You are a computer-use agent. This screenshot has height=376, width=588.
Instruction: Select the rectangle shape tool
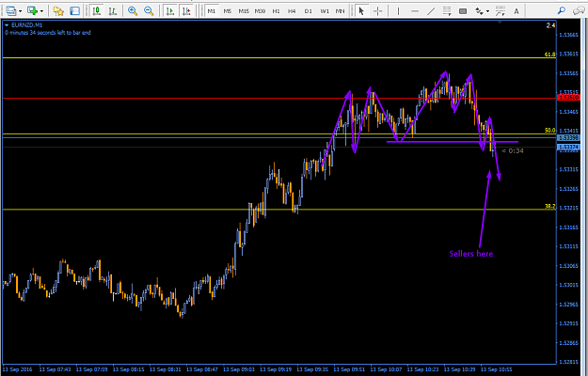pyautogui.click(x=463, y=11)
